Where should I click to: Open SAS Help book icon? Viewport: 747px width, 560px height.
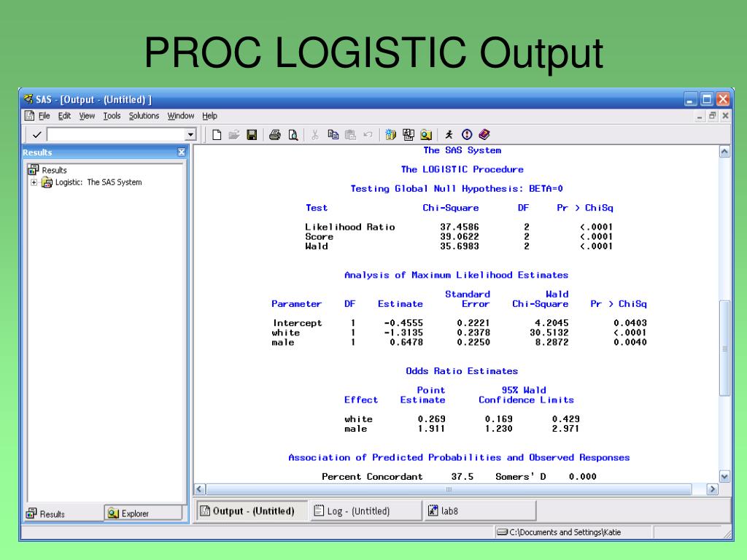point(484,134)
